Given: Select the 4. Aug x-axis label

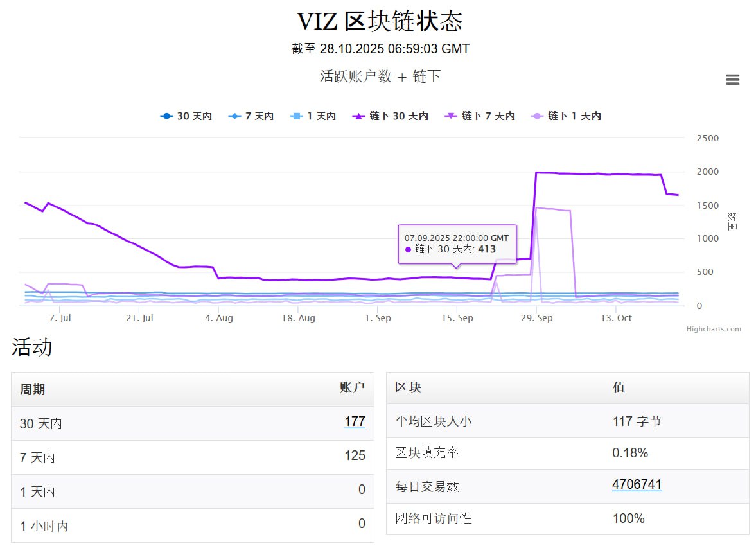Looking at the screenshot, I should [219, 318].
